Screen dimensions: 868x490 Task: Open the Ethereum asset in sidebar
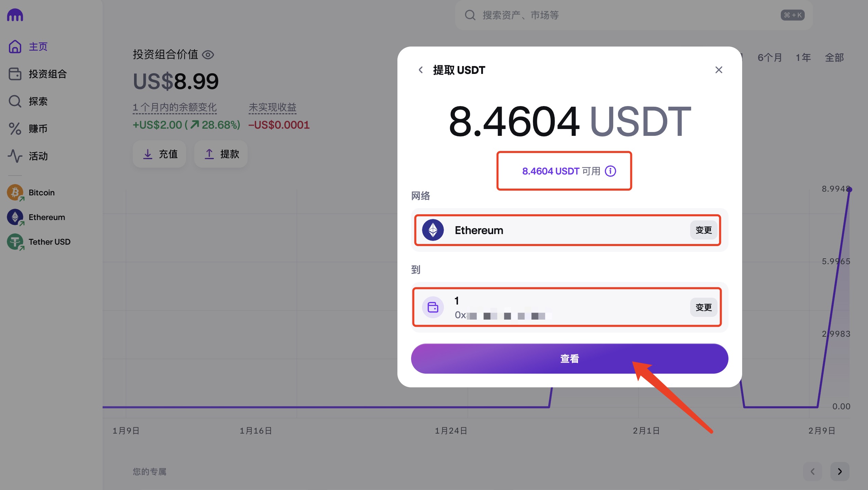[47, 217]
